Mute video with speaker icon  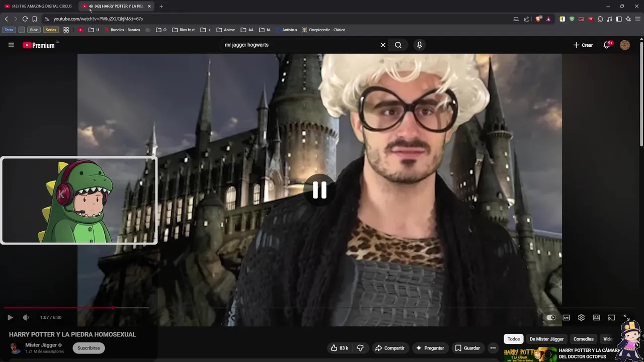pyautogui.click(x=26, y=317)
